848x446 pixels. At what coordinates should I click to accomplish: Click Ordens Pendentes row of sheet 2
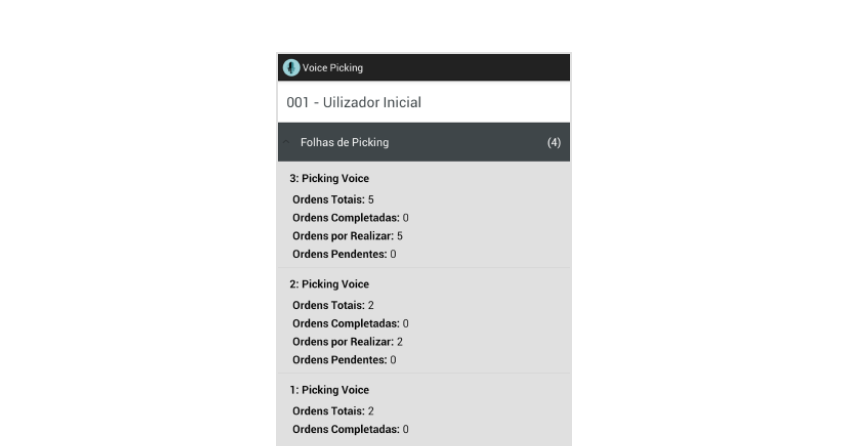coord(344,359)
